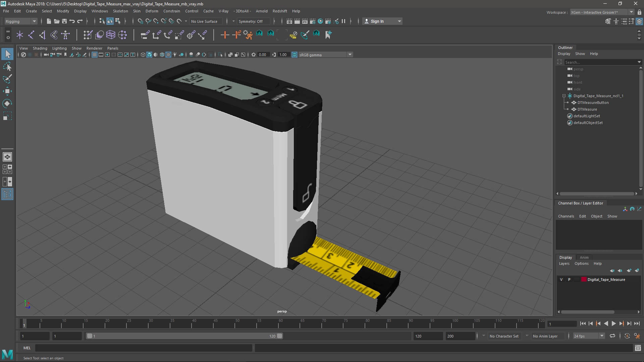Redo the last action
This screenshot has width=644, height=362.
80,21
